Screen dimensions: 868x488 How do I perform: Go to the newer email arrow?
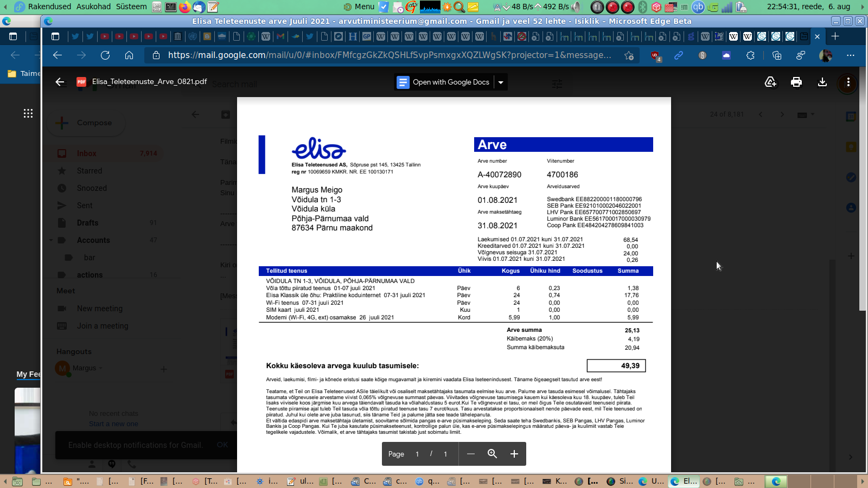(x=761, y=114)
